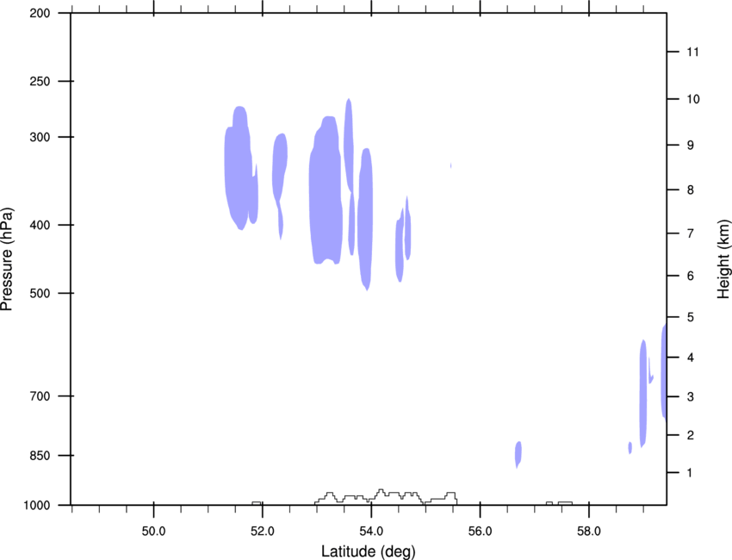The width and height of the screenshot is (732, 560).
Task: Click the 500 pressure tick label
Action: pos(40,293)
